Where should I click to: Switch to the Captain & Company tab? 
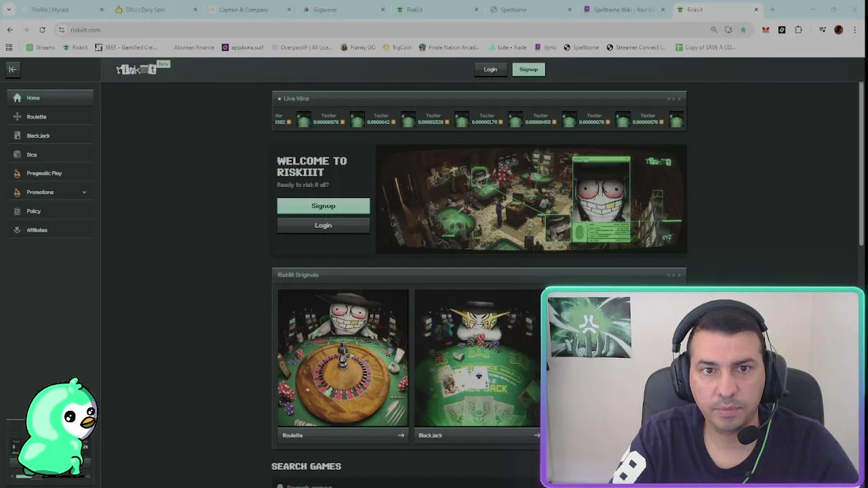248,9
